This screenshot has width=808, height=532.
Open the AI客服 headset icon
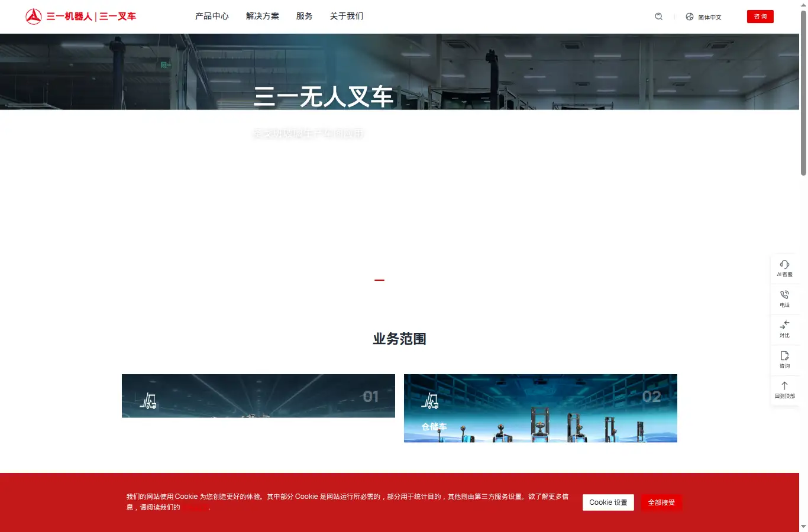784,264
